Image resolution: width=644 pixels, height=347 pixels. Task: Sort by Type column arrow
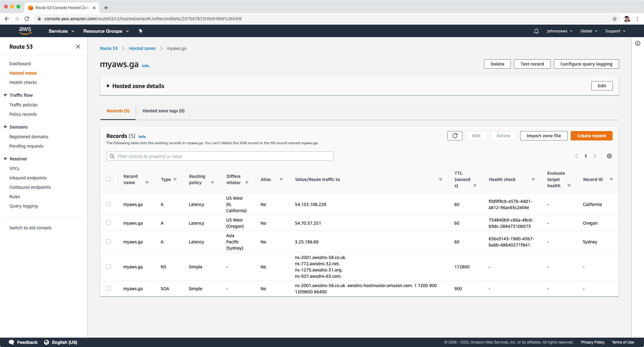click(x=175, y=179)
